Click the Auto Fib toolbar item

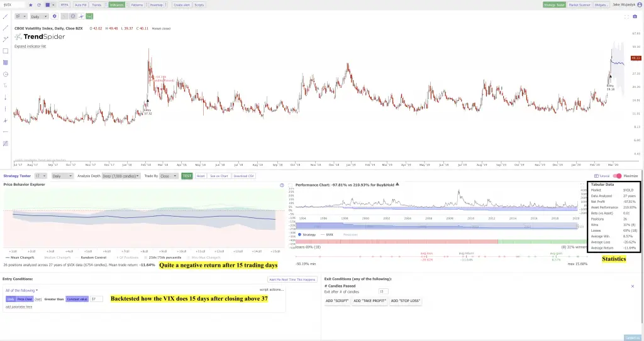click(x=81, y=5)
